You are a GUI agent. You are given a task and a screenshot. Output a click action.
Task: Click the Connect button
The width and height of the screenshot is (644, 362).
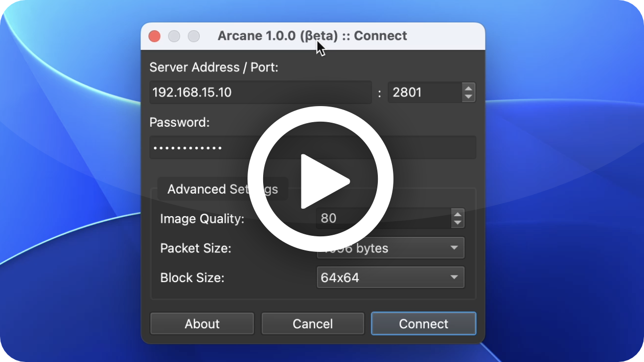coord(424,324)
